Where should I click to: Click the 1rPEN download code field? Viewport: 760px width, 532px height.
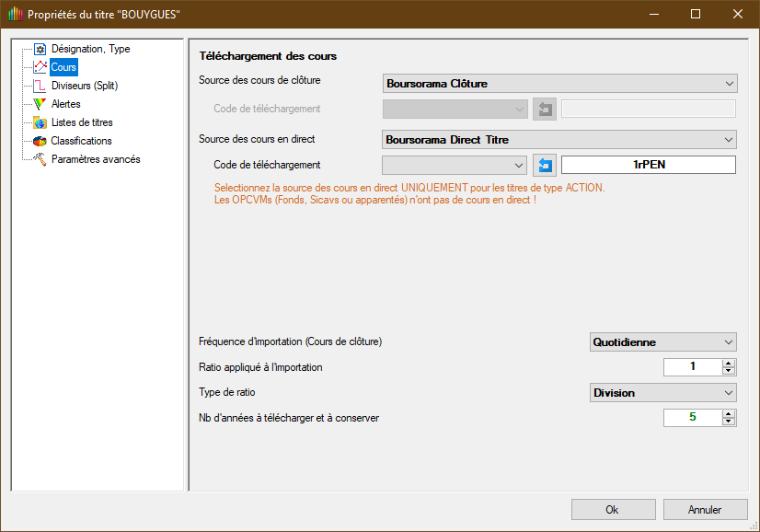click(649, 165)
